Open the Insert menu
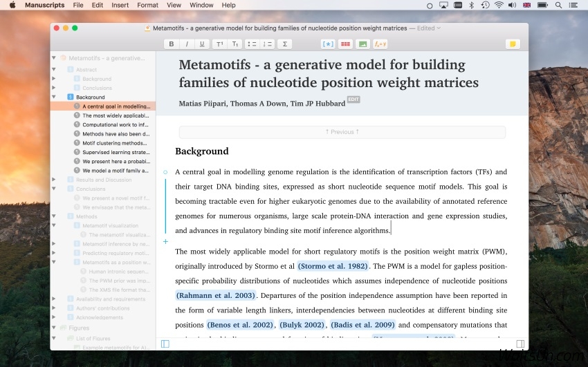This screenshot has height=367, width=588. coord(120,5)
